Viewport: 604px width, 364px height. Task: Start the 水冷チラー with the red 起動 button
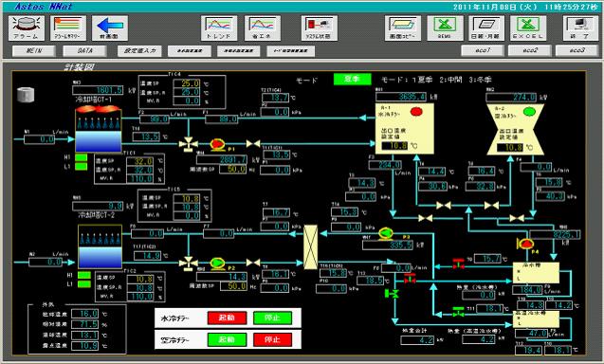(227, 318)
